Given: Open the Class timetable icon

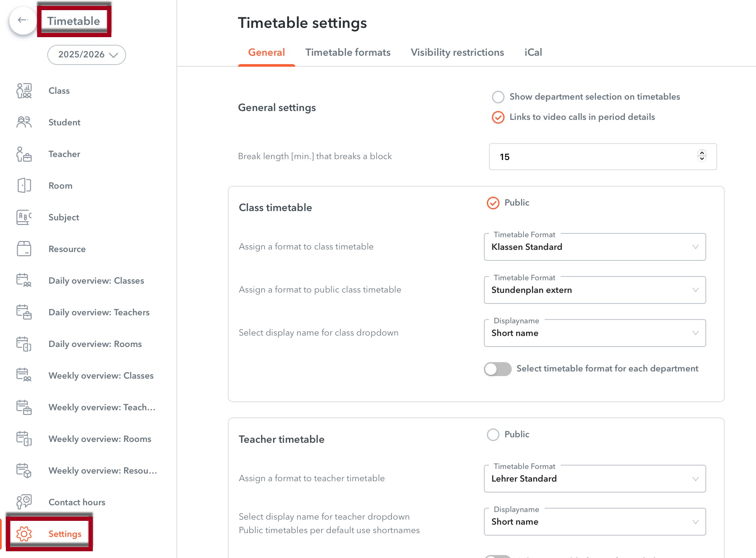Looking at the screenshot, I should tap(24, 91).
